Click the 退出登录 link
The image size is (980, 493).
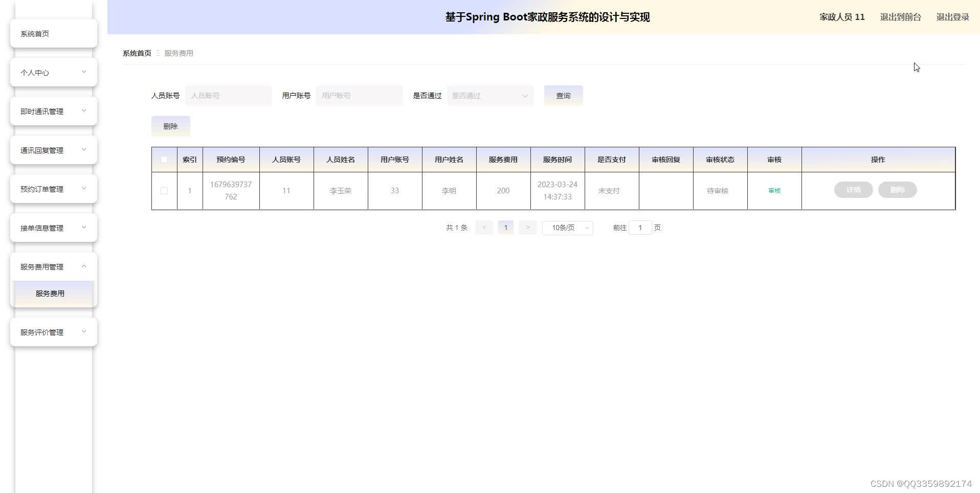pos(952,17)
